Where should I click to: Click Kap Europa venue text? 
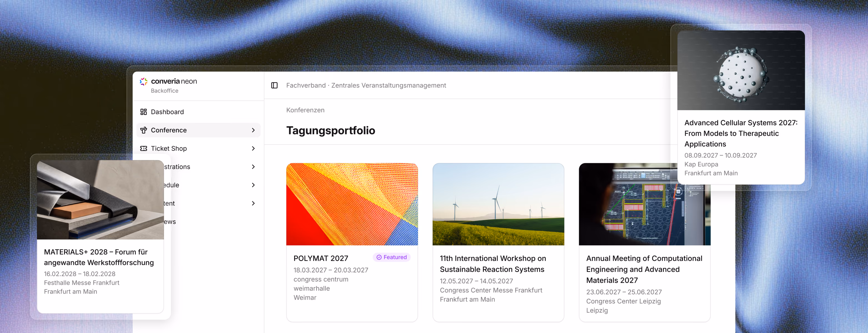coord(701,164)
